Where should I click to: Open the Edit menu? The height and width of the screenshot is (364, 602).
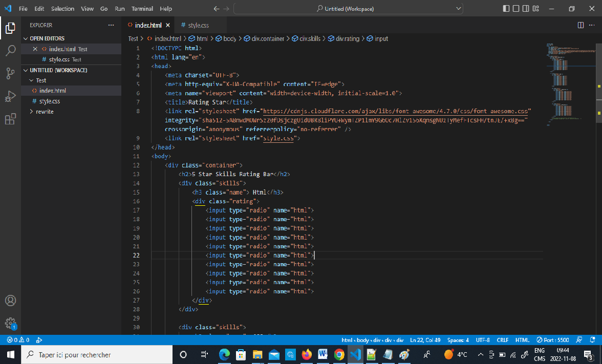39,8
